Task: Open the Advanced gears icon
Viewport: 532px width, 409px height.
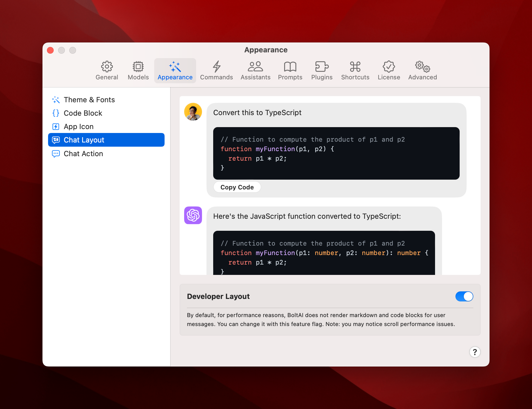Action: tap(422, 67)
